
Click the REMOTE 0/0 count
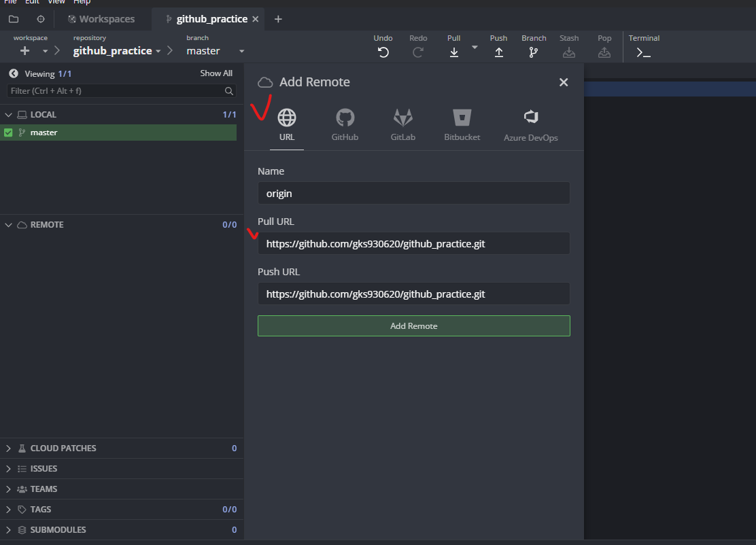[x=229, y=225]
